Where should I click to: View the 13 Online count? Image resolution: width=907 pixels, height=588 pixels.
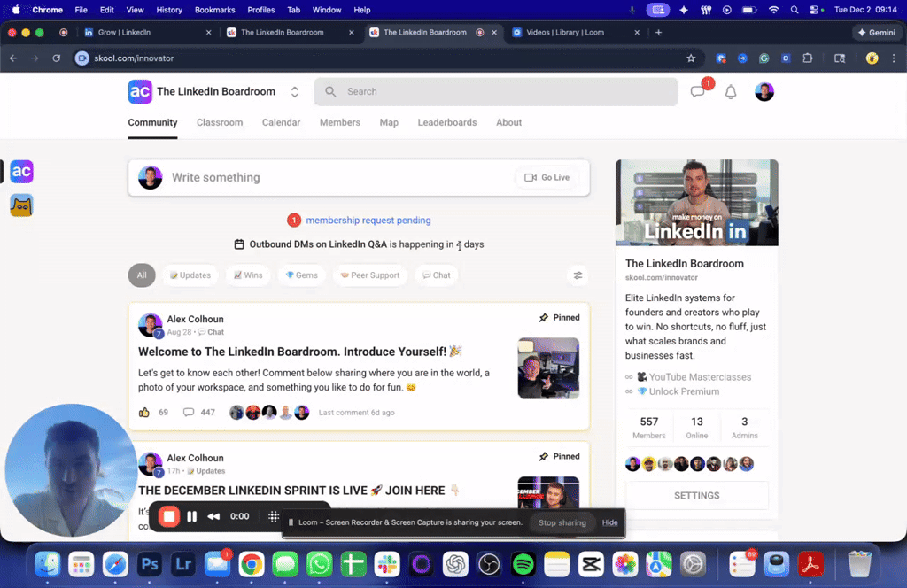(x=697, y=427)
